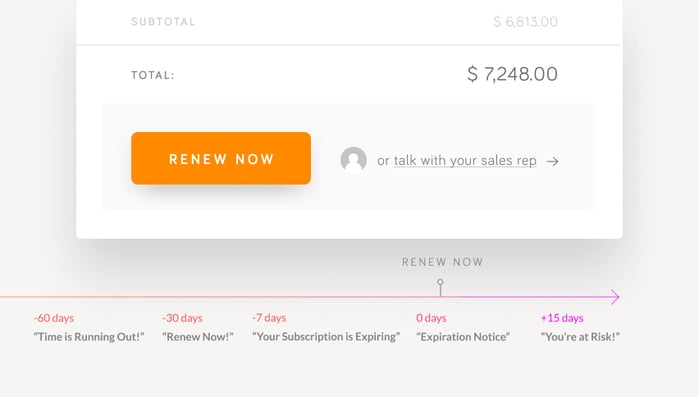Open the talk with your sales rep link

click(x=465, y=160)
